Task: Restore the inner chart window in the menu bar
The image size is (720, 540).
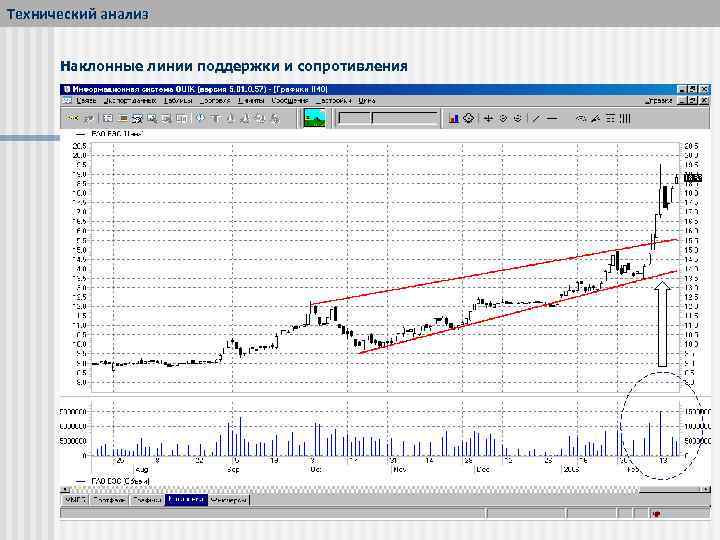Action: pyautogui.click(x=693, y=100)
